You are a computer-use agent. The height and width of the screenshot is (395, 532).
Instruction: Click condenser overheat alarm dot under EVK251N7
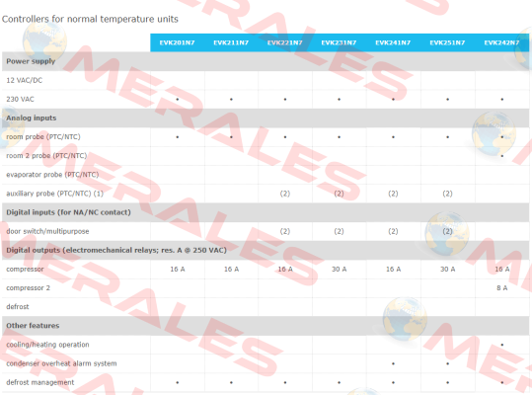(447, 363)
